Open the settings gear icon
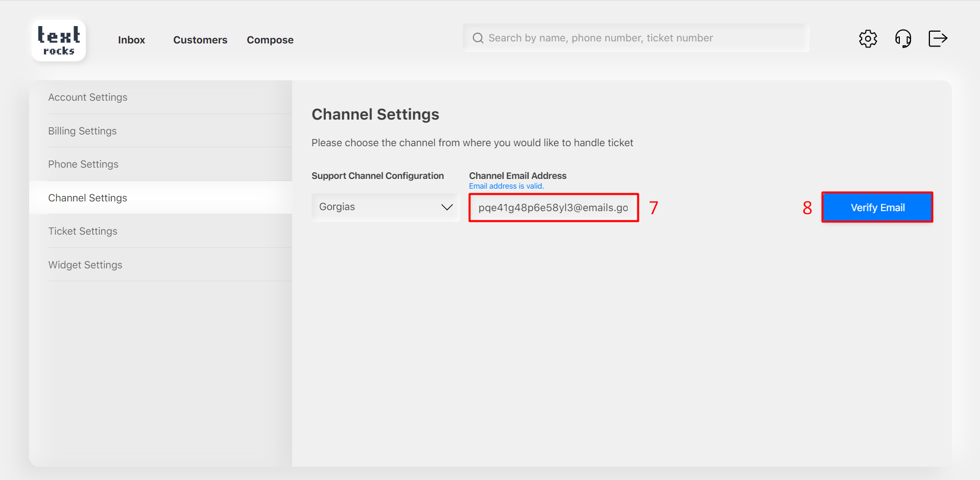The height and width of the screenshot is (480, 980). 868,38
